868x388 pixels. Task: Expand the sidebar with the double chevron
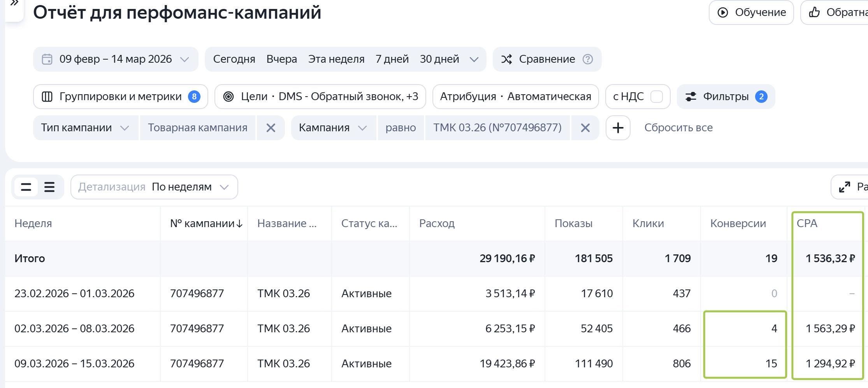[14, 4]
